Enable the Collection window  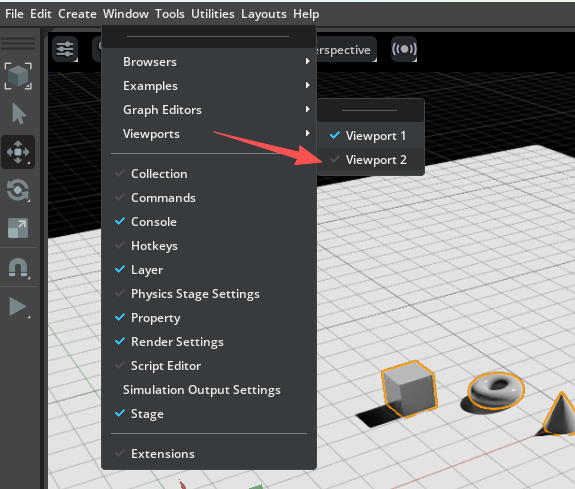pos(209,174)
